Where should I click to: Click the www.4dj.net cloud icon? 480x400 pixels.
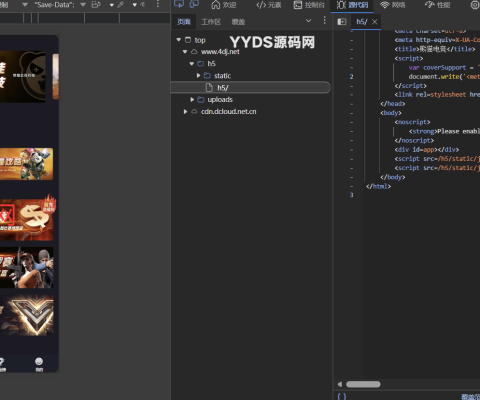pos(194,52)
